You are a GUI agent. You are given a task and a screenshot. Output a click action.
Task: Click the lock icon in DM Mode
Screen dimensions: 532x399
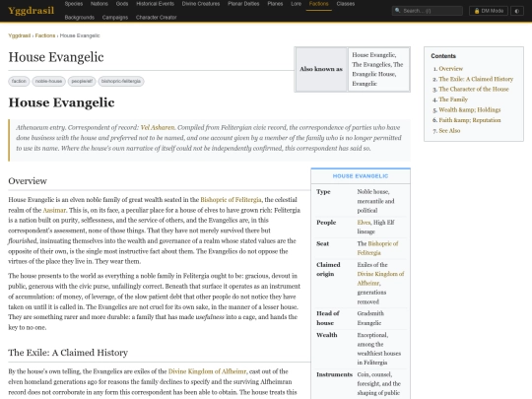coord(477,11)
